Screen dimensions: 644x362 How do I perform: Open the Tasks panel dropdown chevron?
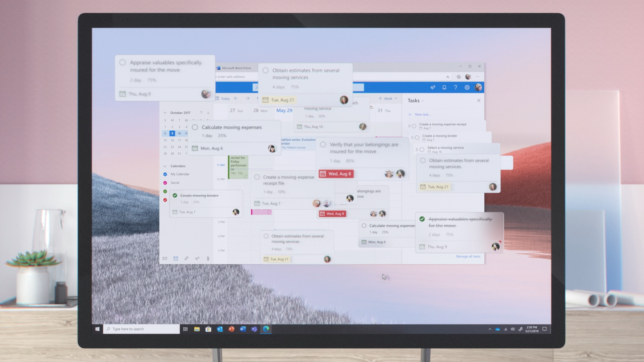pyautogui.click(x=422, y=101)
